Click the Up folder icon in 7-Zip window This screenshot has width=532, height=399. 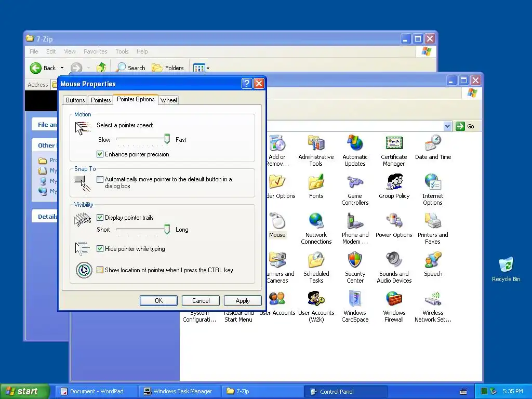pos(101,68)
